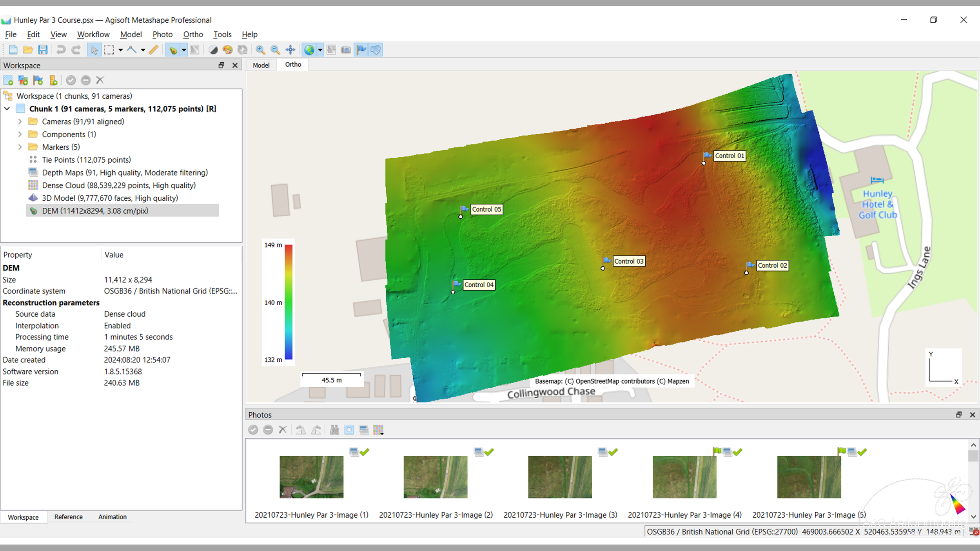Capture view with camera icon
The width and height of the screenshot is (980, 551).
(x=346, y=50)
